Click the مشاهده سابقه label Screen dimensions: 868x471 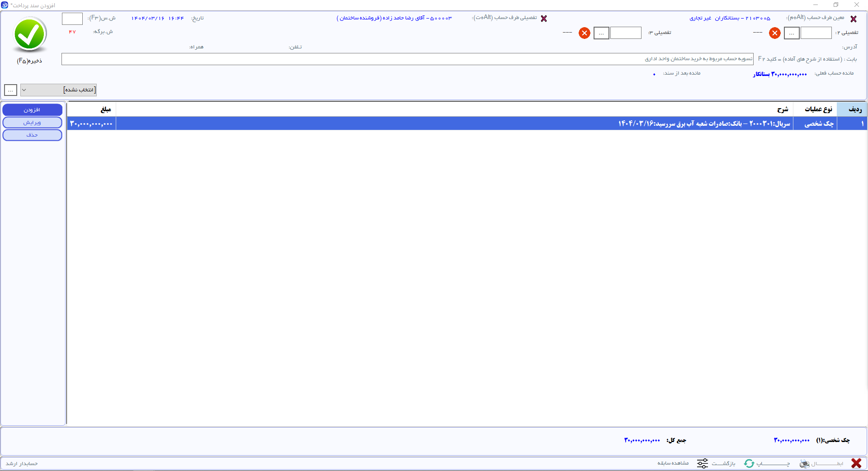pos(673,463)
